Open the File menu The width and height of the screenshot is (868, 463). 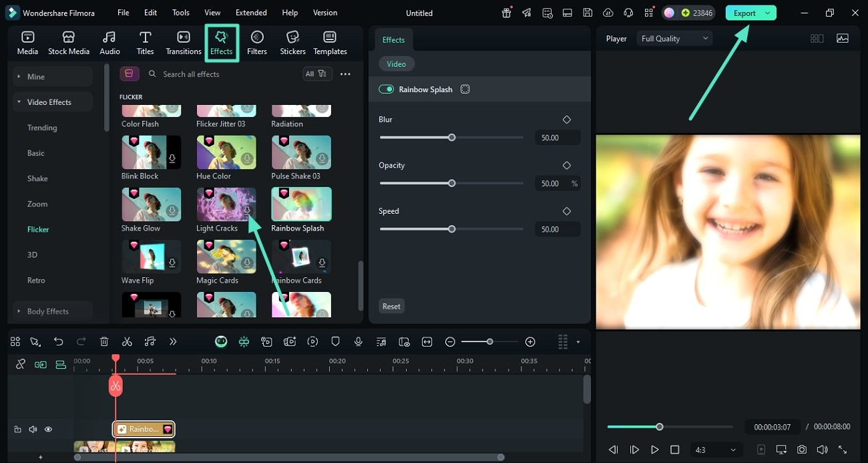[x=124, y=13]
